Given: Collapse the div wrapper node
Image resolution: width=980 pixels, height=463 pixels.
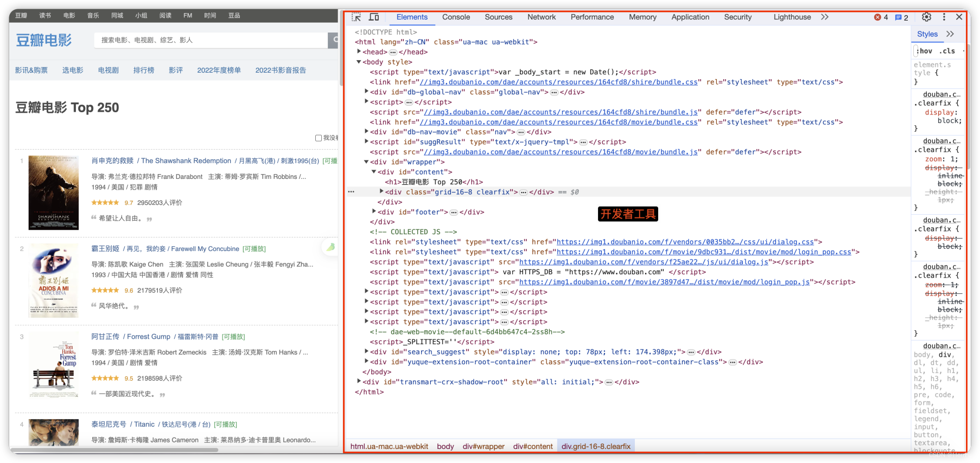Looking at the screenshot, I should (x=366, y=162).
